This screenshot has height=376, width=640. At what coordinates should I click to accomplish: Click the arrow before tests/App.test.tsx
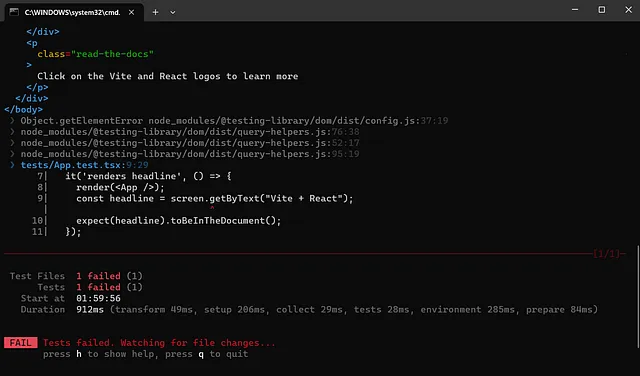click(12, 165)
